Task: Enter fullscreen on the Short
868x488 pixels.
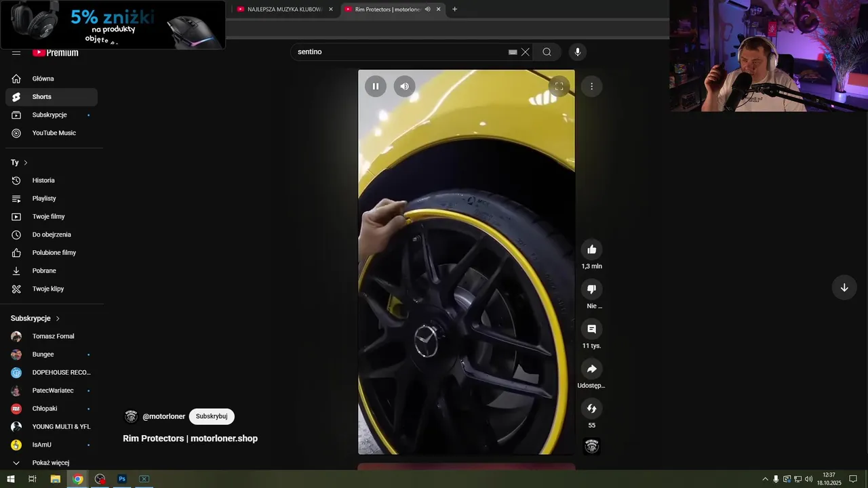Action: (x=559, y=86)
